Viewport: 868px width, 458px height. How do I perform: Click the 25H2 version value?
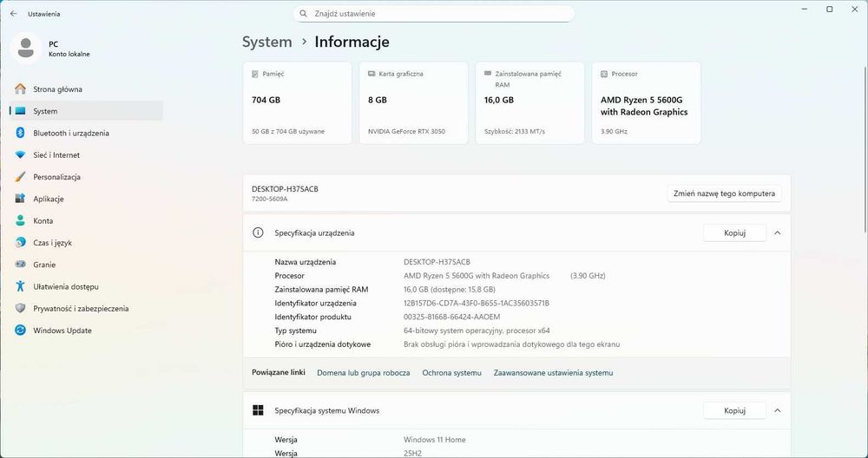click(x=412, y=454)
